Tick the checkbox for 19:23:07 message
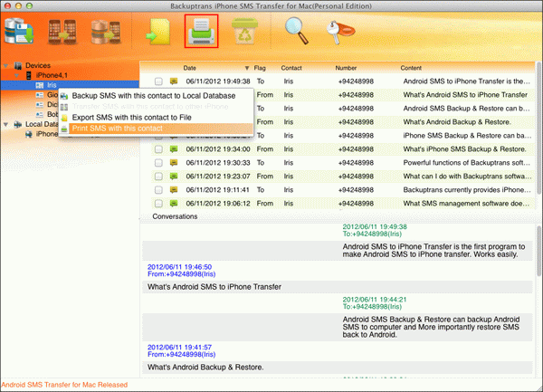The height and width of the screenshot is (392, 543). coord(158,177)
